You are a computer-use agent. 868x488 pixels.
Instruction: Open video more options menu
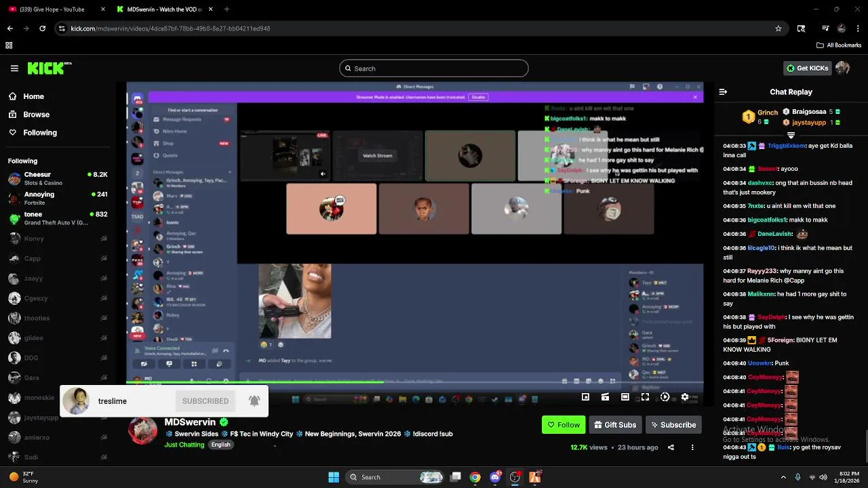[x=692, y=447]
